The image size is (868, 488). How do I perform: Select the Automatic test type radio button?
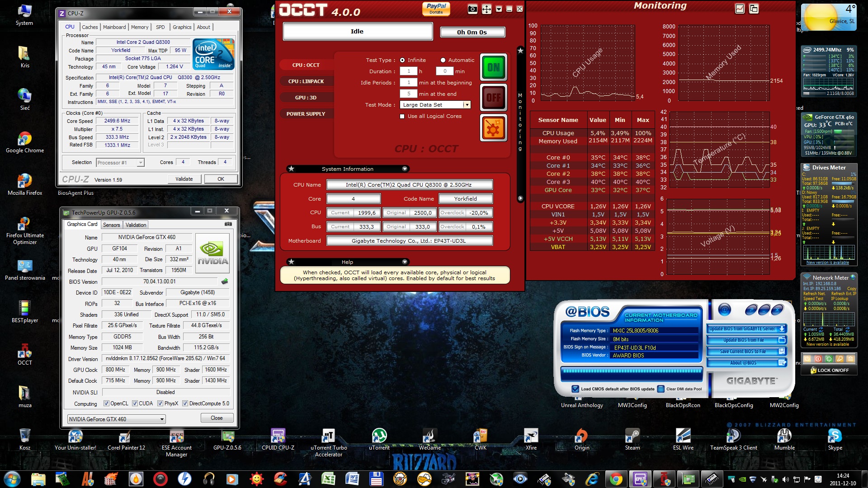tap(443, 60)
